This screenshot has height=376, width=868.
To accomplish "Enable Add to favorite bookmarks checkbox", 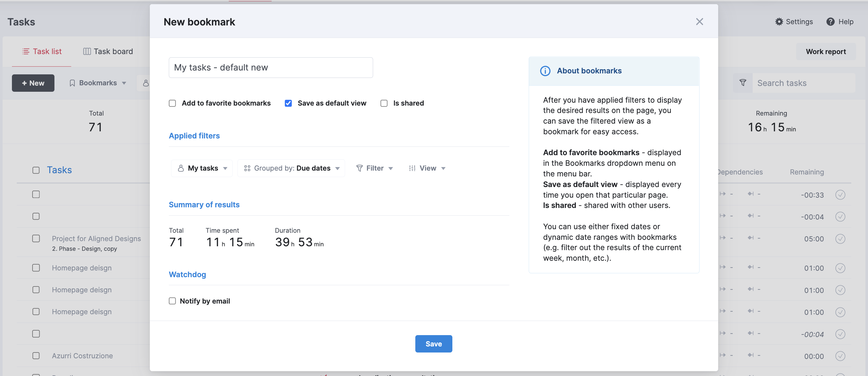I will [172, 103].
